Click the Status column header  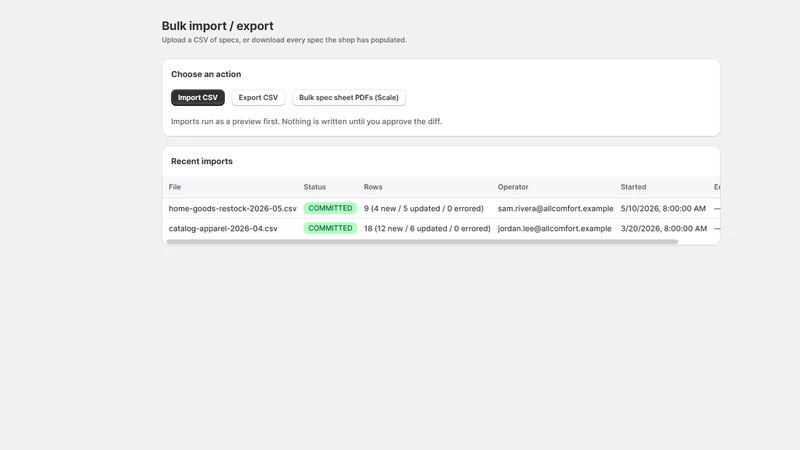314,187
